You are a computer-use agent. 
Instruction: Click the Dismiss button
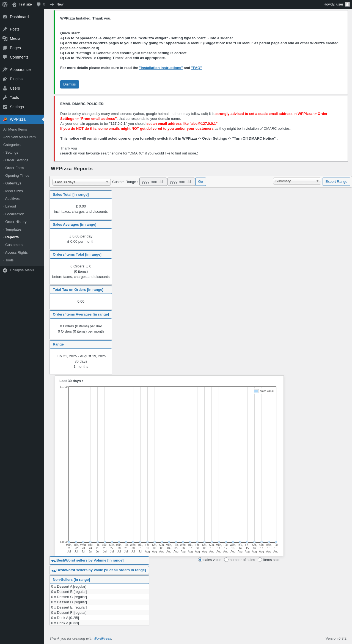click(70, 84)
